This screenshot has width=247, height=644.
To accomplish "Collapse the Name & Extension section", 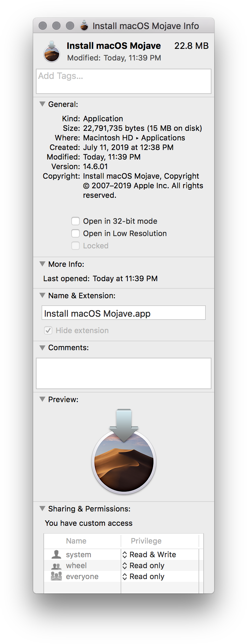I will (x=42, y=295).
